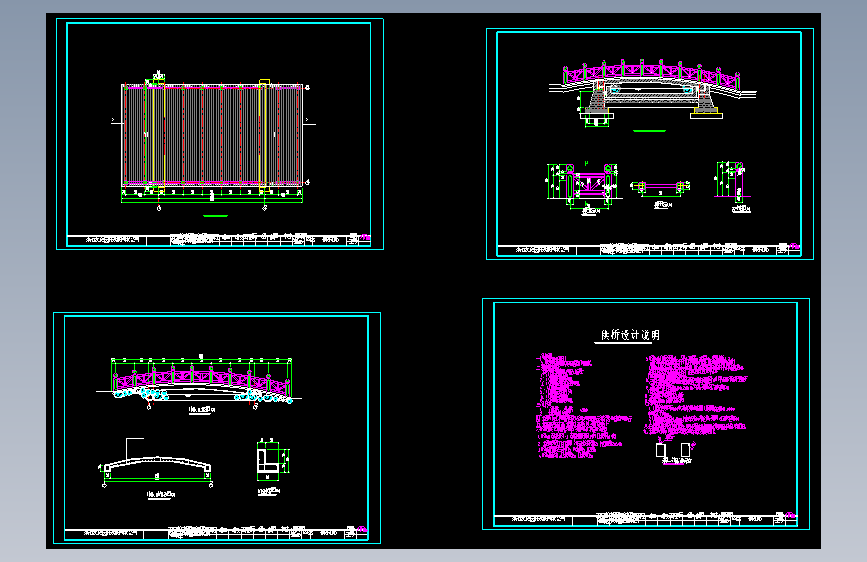Image resolution: width=867 pixels, height=562 pixels.
Task: Select the right magenta notes text block
Action: pyautogui.click(x=695, y=395)
